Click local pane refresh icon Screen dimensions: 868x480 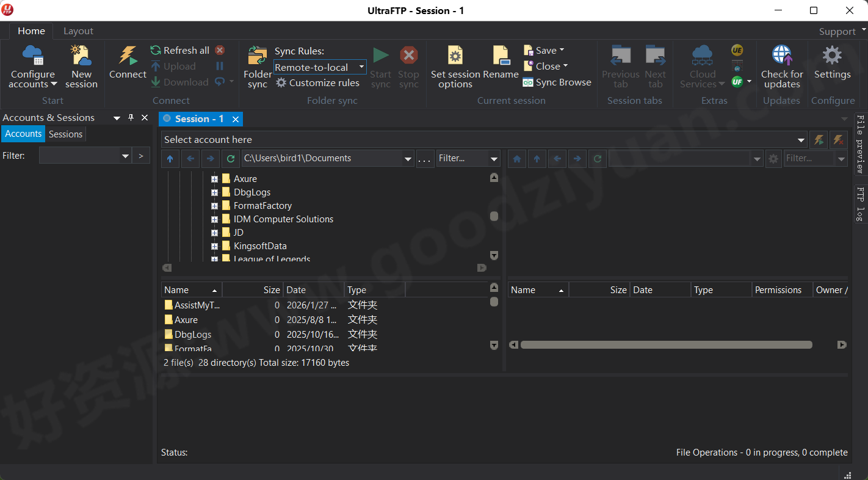pyautogui.click(x=230, y=159)
